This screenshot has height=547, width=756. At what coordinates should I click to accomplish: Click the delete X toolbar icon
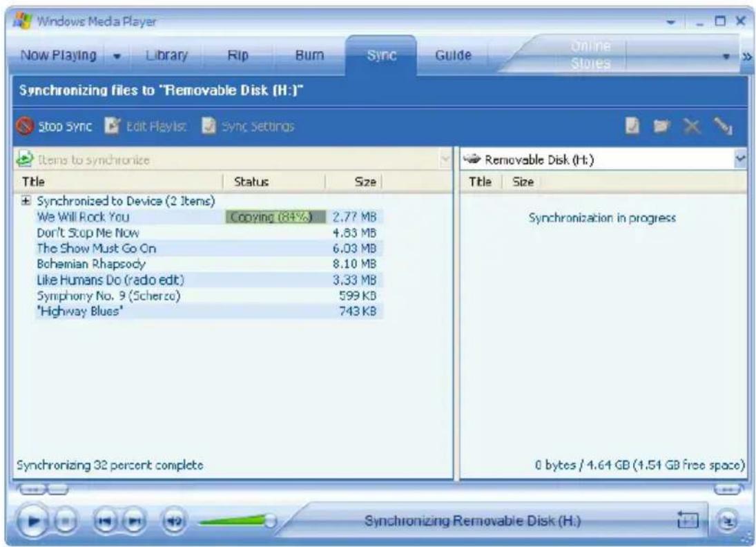(x=692, y=126)
